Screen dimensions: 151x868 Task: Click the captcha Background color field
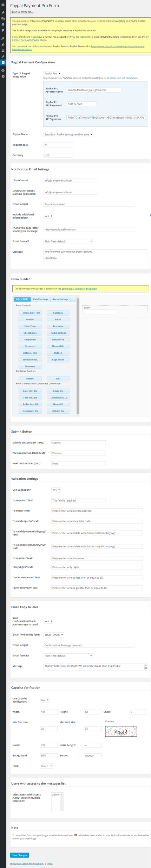[49, 755]
